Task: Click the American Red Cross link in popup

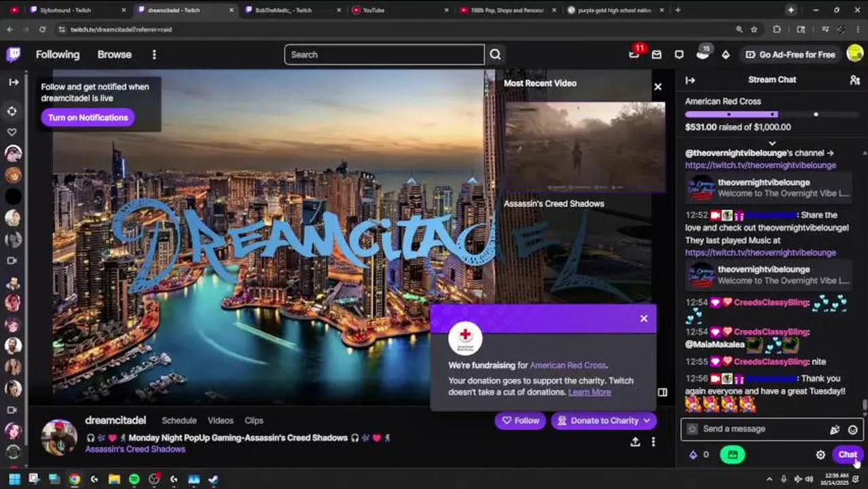Action: pos(568,365)
